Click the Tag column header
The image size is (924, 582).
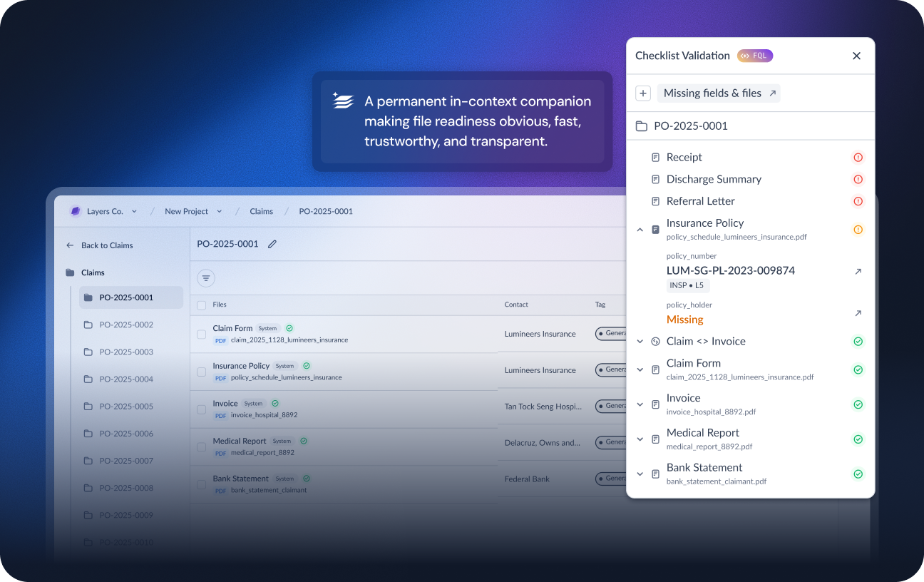pos(600,305)
